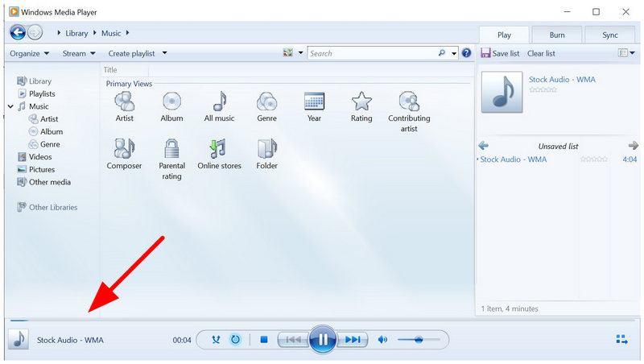Pause the playing track
Screen dimensions: 644x364
[323, 339]
